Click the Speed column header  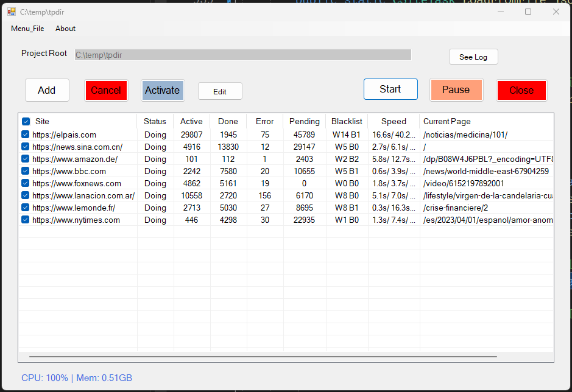coord(394,121)
